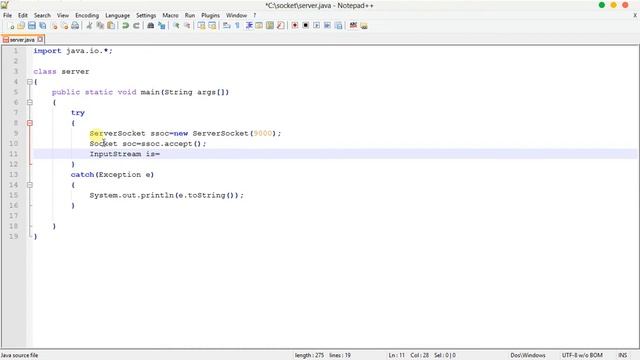
Task: Open the Run menu
Action: point(190,16)
